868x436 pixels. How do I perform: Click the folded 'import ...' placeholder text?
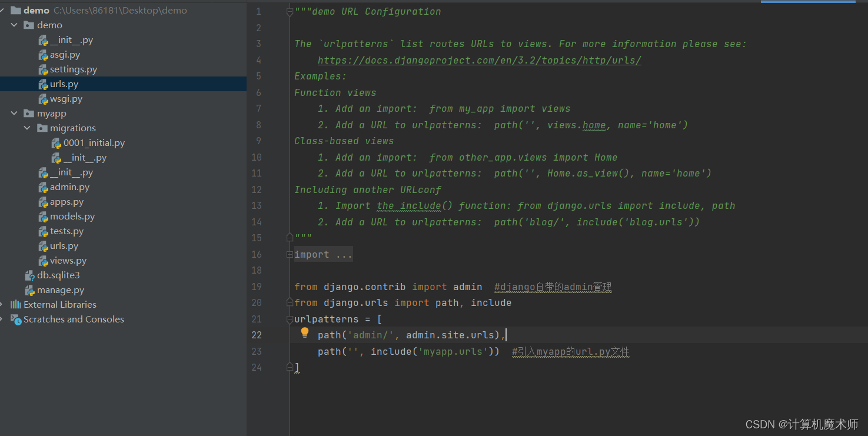324,254
